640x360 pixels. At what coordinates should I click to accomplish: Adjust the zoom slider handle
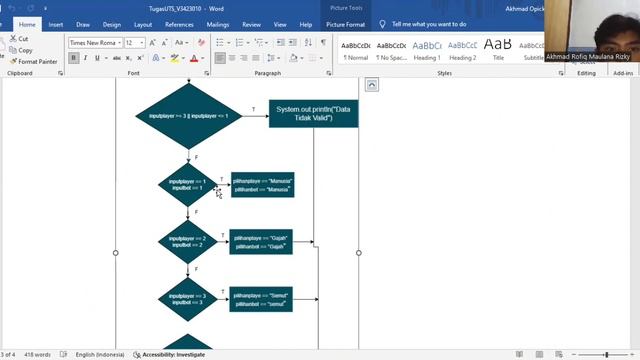[x=607, y=355]
